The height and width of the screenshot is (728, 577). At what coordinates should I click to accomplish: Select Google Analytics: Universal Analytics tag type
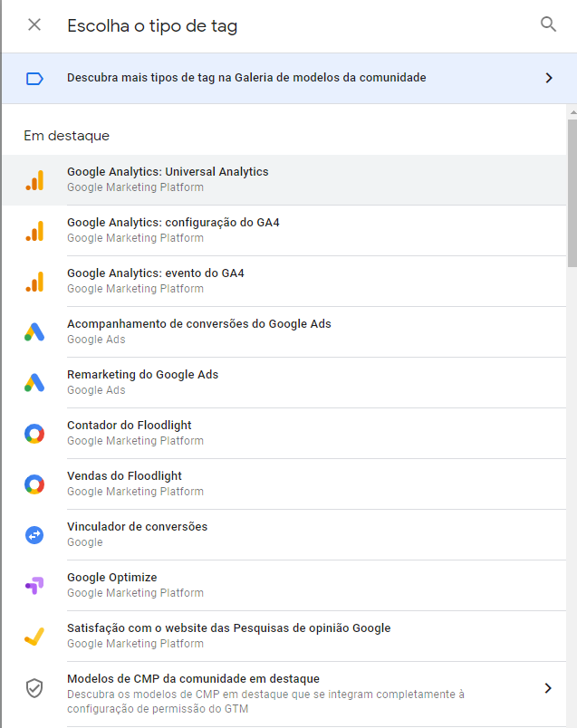pyautogui.click(x=168, y=172)
